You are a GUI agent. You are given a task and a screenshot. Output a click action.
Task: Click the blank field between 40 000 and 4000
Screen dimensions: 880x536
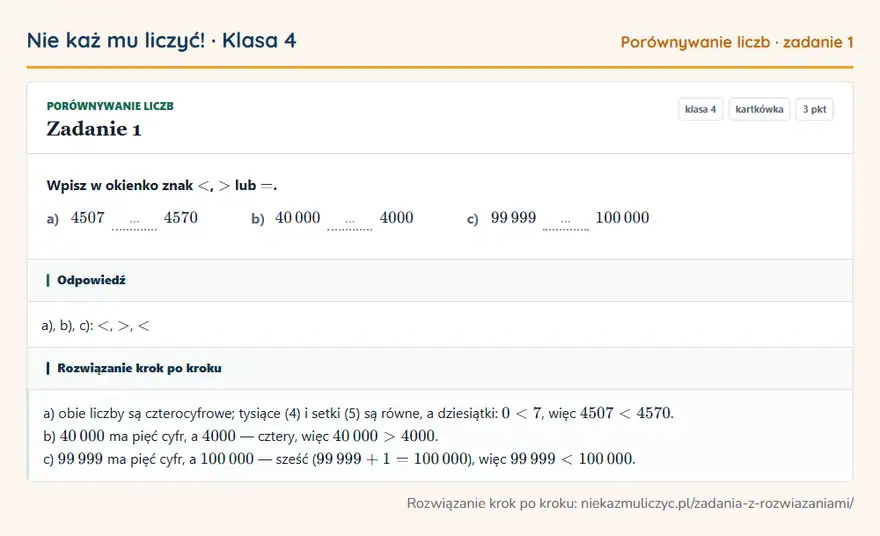tap(350, 222)
